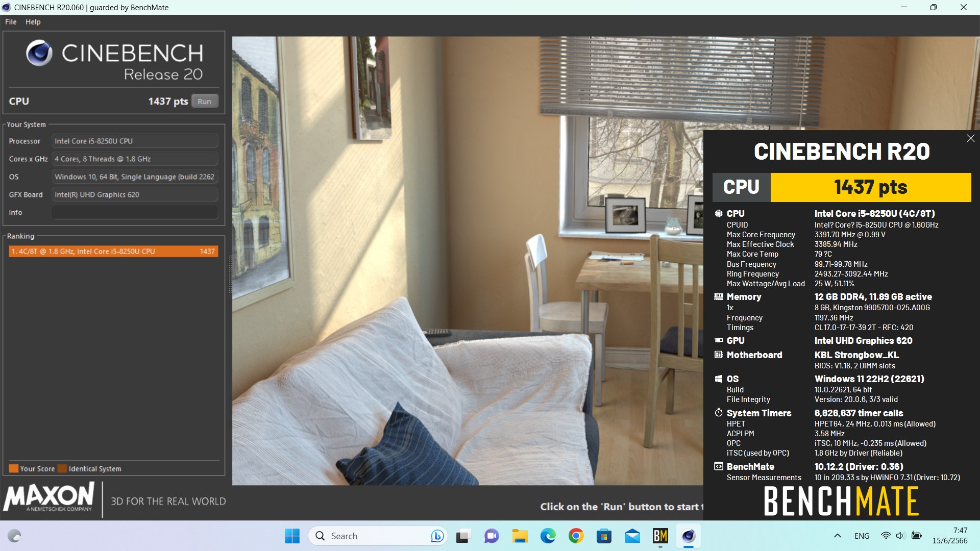Click the battery status icon
Viewport: 980px width, 551px height.
[917, 536]
